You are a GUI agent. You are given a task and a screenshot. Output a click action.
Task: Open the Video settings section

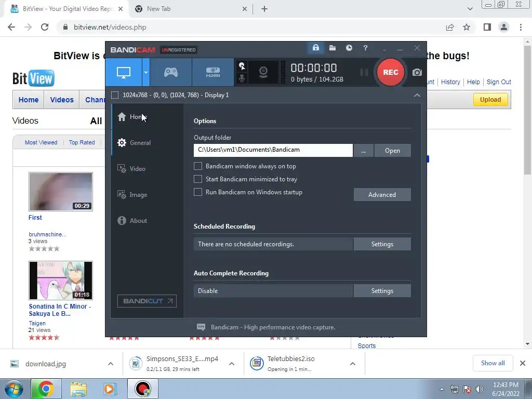click(x=147, y=169)
